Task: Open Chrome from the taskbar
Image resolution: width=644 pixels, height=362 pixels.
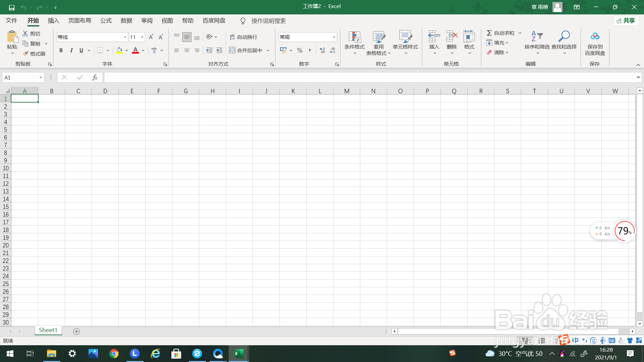Action: pos(114,354)
